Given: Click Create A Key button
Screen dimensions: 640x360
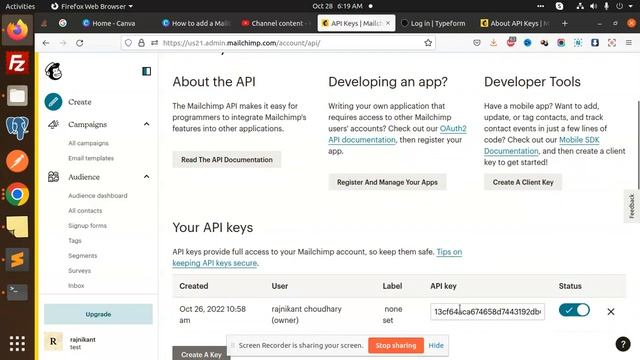Looking at the screenshot, I should (201, 353).
